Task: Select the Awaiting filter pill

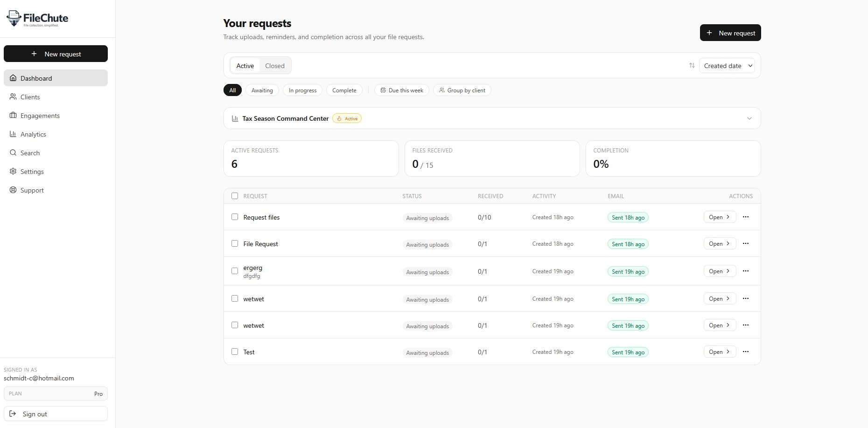Action: pyautogui.click(x=262, y=90)
